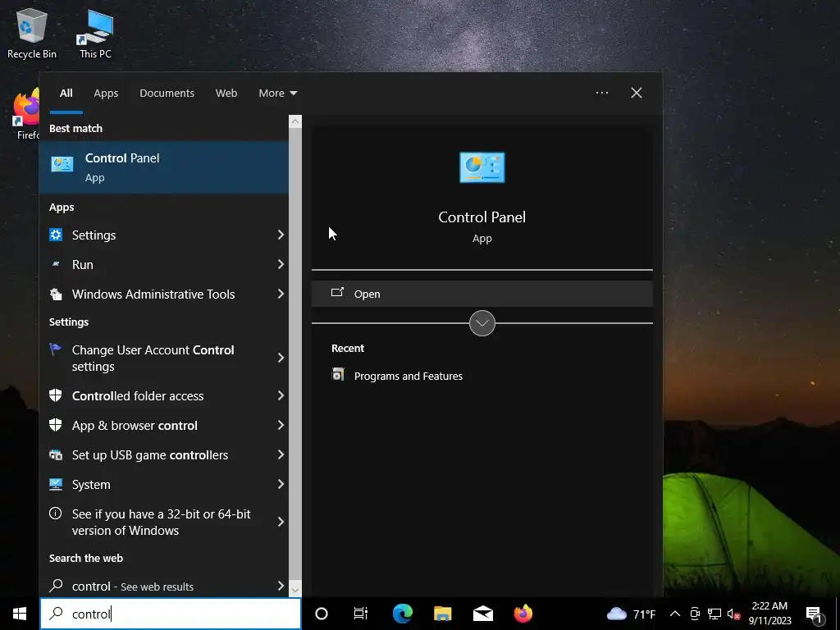This screenshot has height=630, width=840.
Task: Expand the Run result arrow
Action: point(281,264)
